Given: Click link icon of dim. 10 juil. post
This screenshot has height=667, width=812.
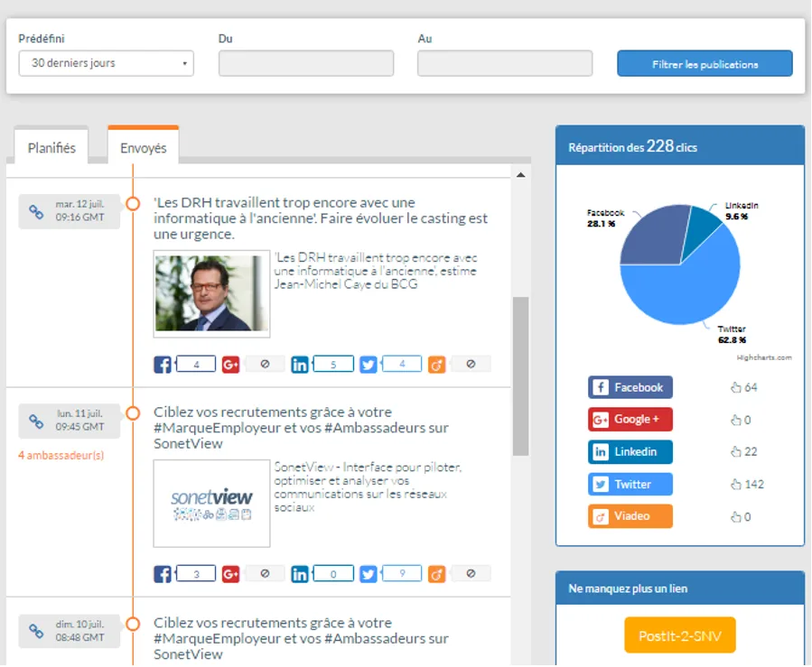Looking at the screenshot, I should (36, 631).
